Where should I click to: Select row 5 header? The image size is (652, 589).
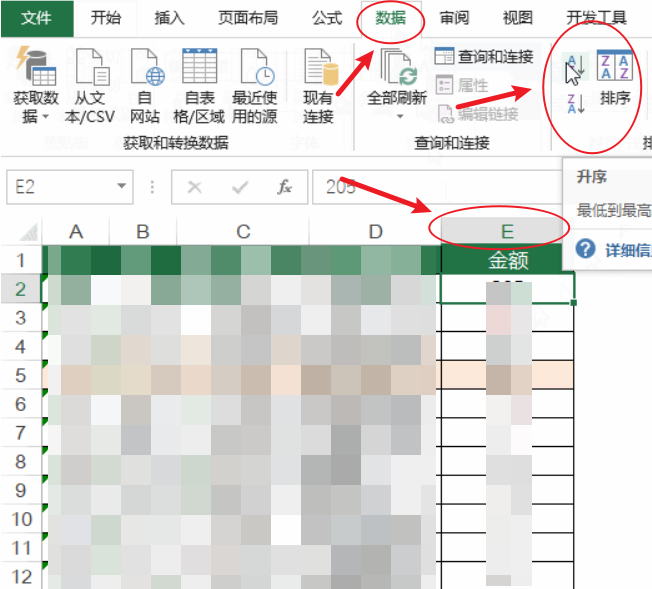20,375
